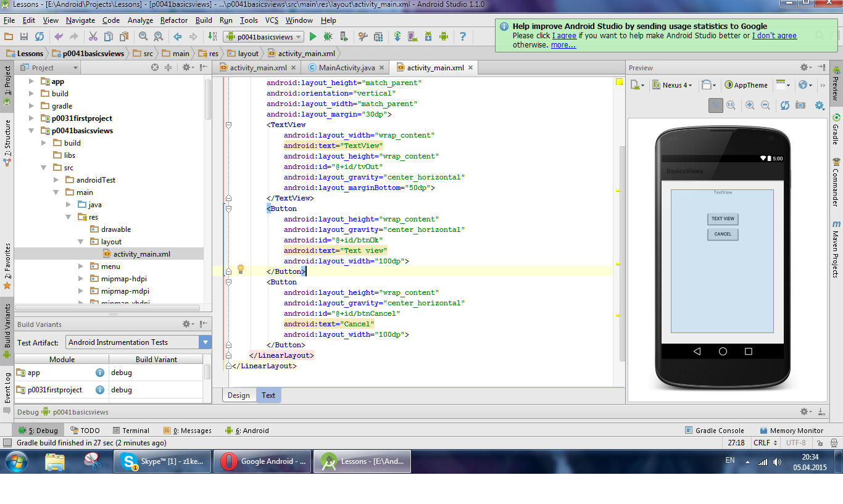Cut selection with the scissors icon
The width and height of the screenshot is (843, 504).
tap(93, 36)
